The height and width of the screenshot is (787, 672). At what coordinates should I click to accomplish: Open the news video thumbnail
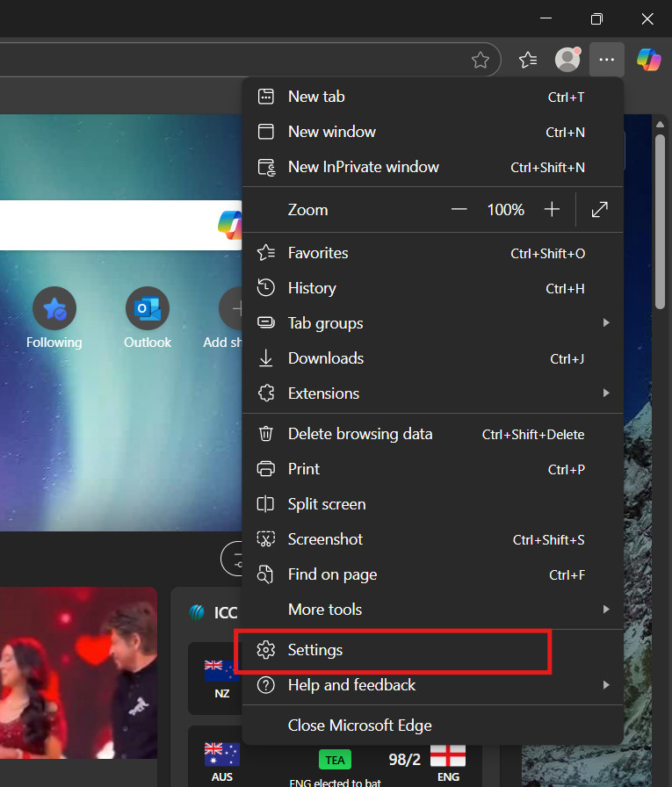78,673
